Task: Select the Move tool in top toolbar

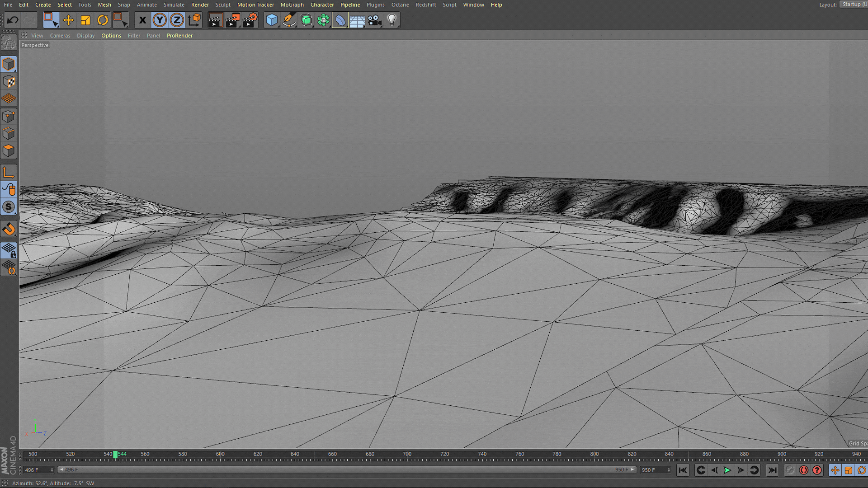Action: click(68, 20)
